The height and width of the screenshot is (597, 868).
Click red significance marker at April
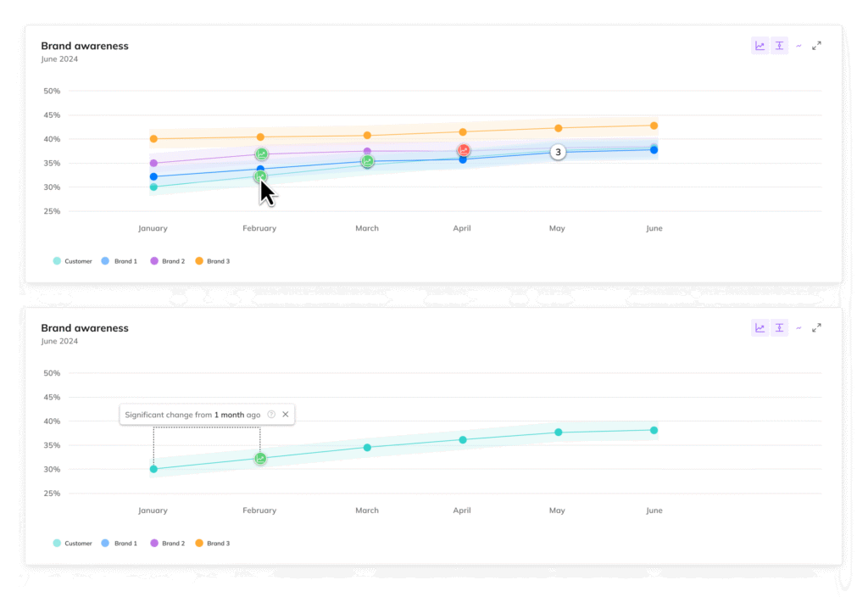pyautogui.click(x=464, y=150)
